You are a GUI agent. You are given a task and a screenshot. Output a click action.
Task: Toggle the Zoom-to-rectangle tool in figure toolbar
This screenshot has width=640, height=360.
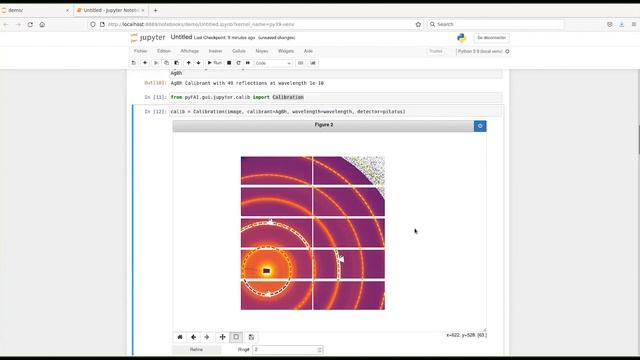click(236, 337)
